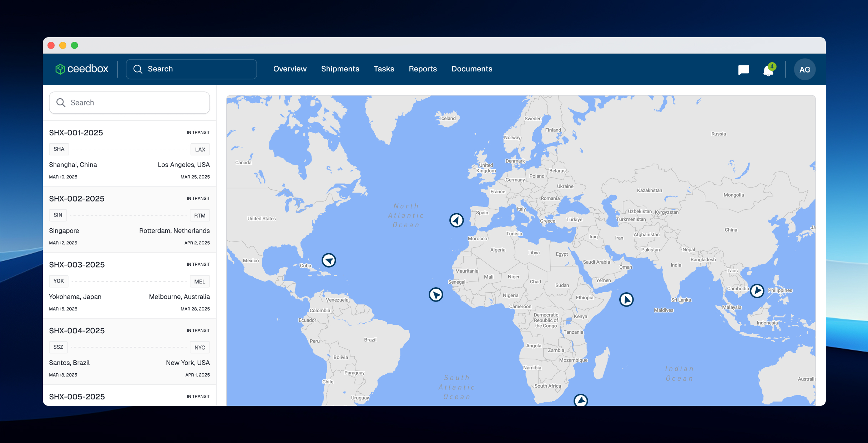The width and height of the screenshot is (868, 443).
Task: Select the ship marker near the Philippines
Action: pyautogui.click(x=757, y=290)
